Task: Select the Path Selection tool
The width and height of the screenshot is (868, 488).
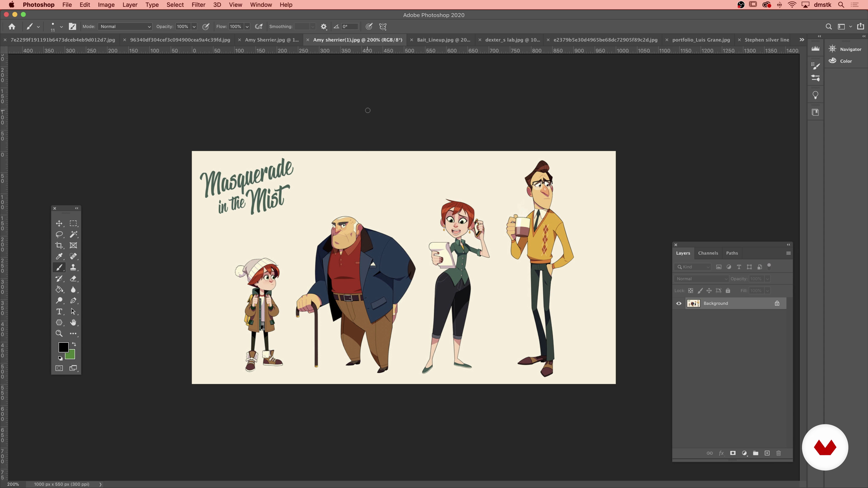Action: (73, 312)
